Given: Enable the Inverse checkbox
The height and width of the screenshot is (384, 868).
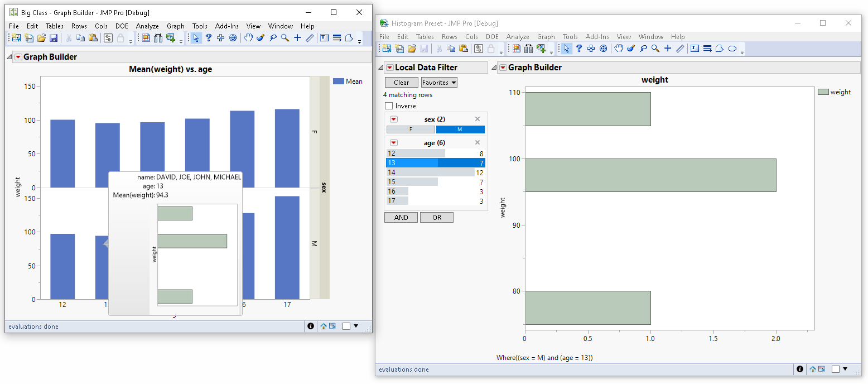Looking at the screenshot, I should point(389,106).
